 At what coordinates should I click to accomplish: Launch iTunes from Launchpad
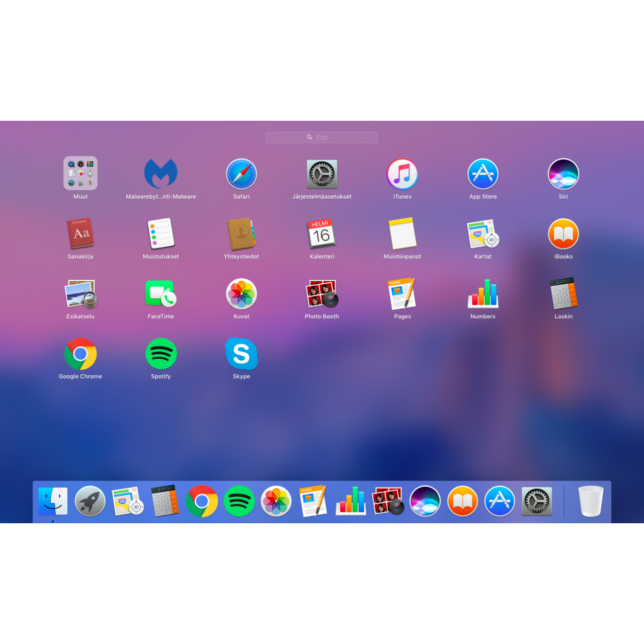(x=403, y=174)
